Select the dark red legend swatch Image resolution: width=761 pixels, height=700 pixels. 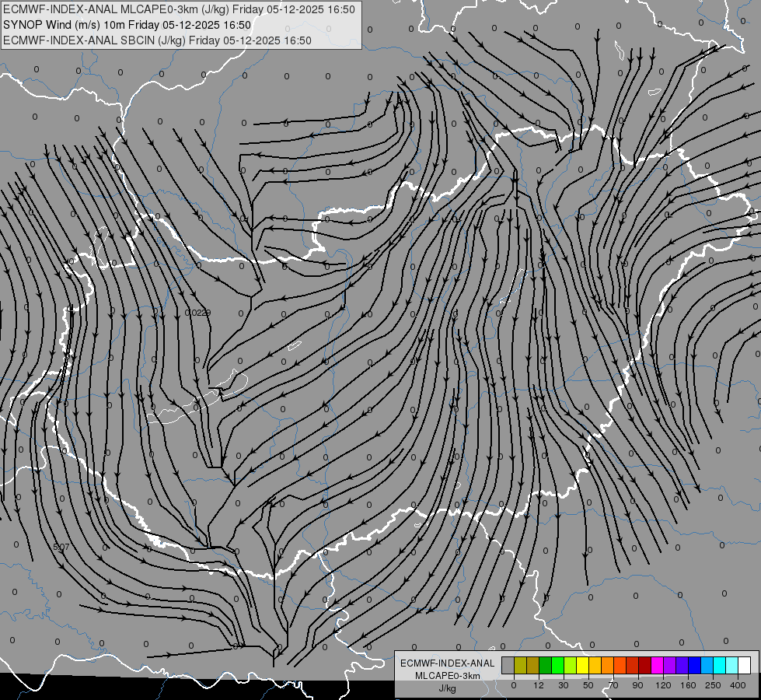644,665
